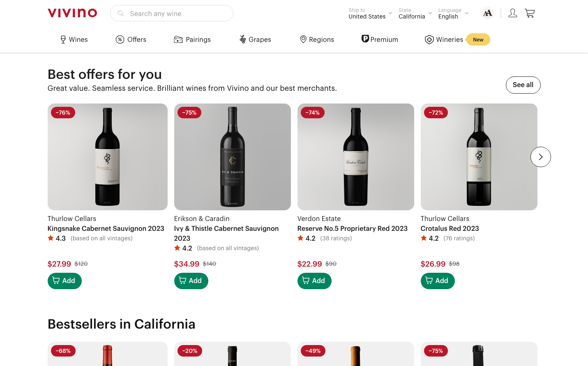Image resolution: width=588 pixels, height=366 pixels.
Task: Open the State California dropdown
Action: coord(415,14)
